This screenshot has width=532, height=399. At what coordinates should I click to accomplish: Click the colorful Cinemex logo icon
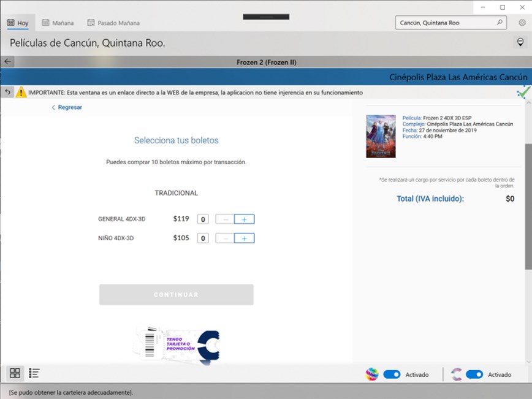tap(372, 374)
